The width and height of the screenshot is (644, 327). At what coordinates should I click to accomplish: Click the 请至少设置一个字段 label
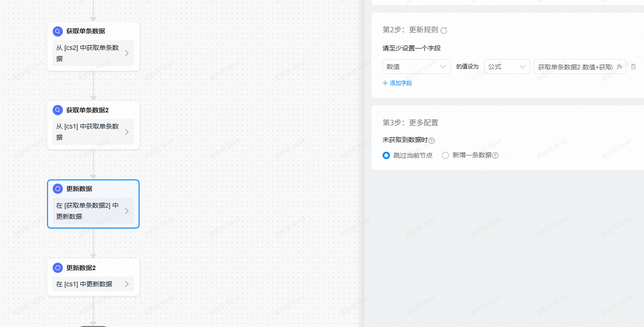412,48
